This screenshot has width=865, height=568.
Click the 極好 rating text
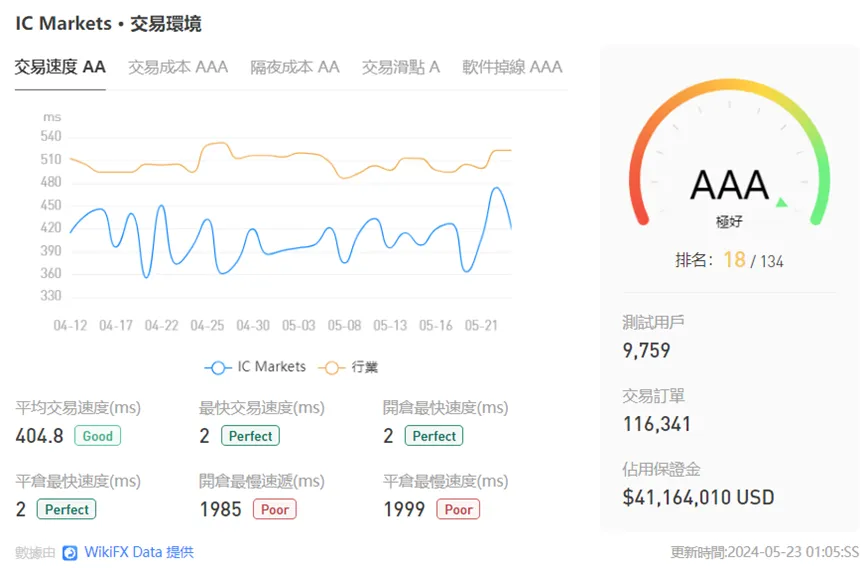point(729,222)
